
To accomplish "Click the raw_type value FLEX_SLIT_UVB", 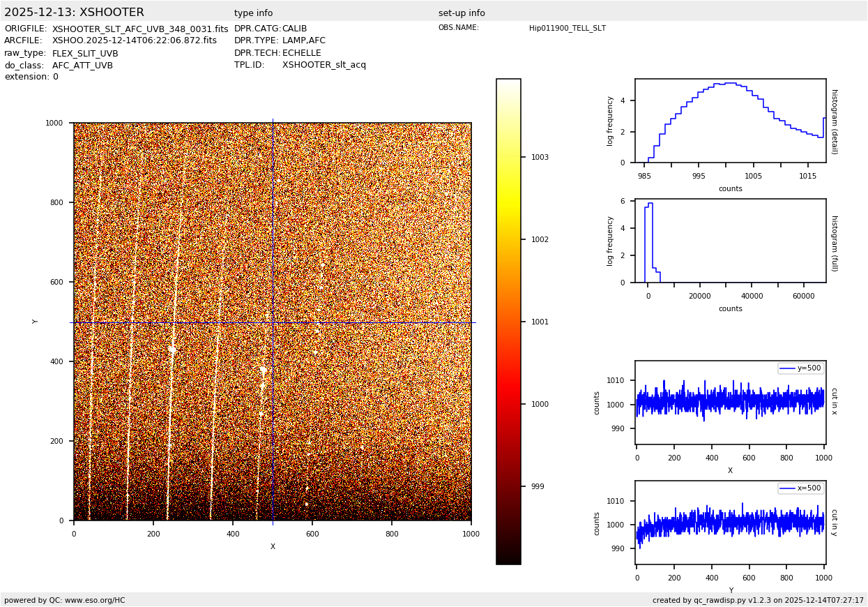I will (x=85, y=54).
